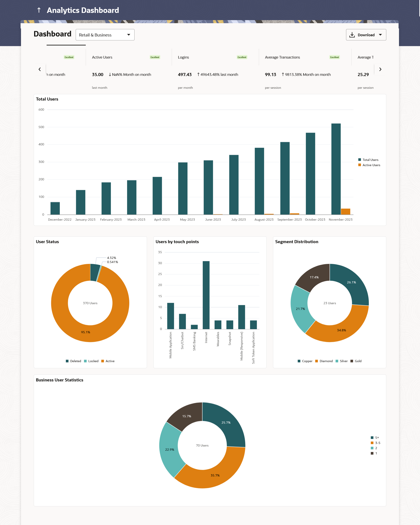420x525 pixels.
Task: Click the download icon in Download button
Action: point(352,35)
